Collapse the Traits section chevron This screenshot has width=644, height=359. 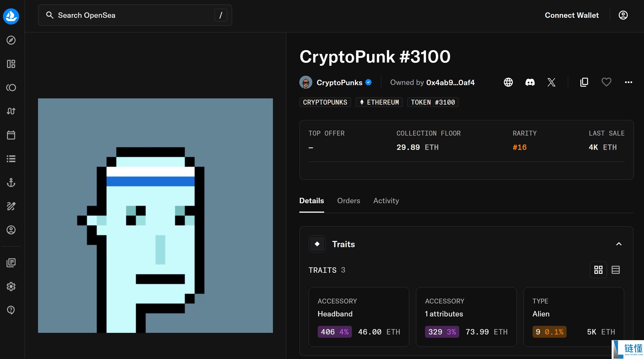619,244
